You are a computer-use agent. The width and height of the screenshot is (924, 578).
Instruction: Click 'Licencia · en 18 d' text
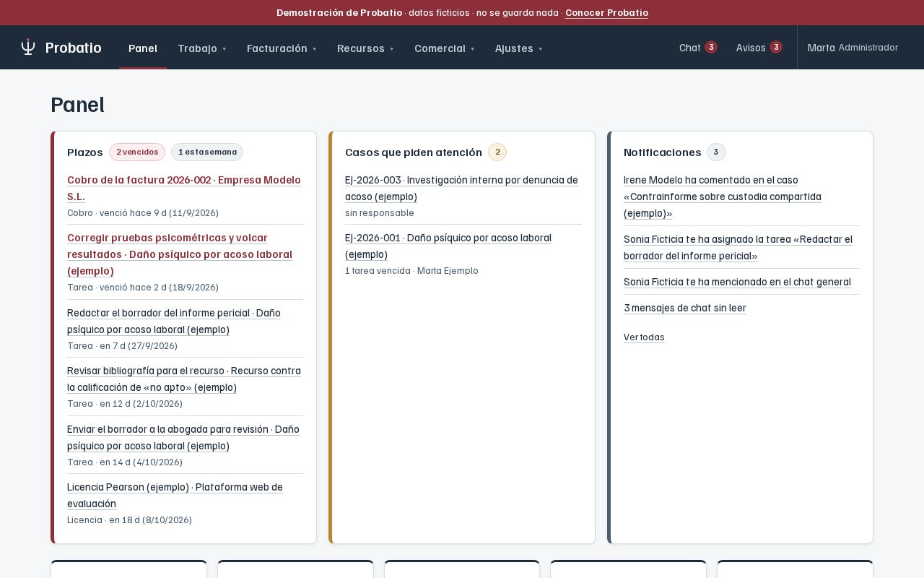129,519
